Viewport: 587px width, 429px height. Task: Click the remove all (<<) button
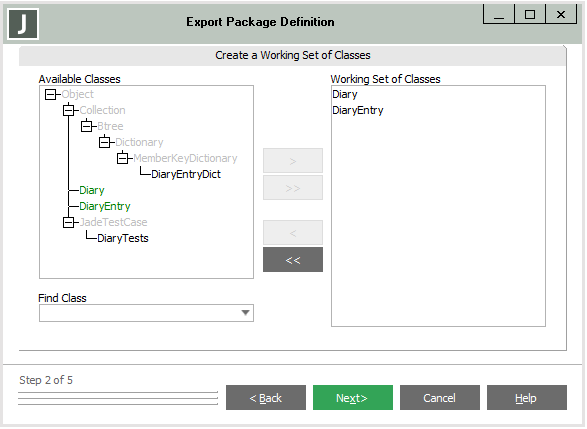tap(293, 260)
